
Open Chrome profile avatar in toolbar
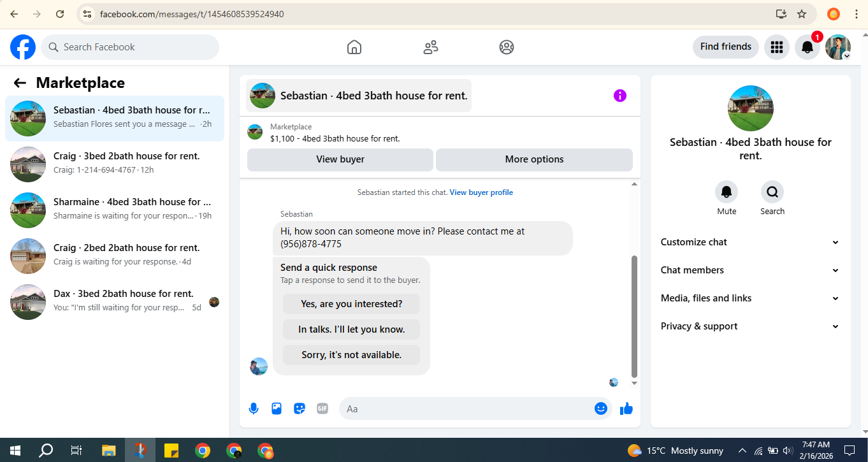834,14
